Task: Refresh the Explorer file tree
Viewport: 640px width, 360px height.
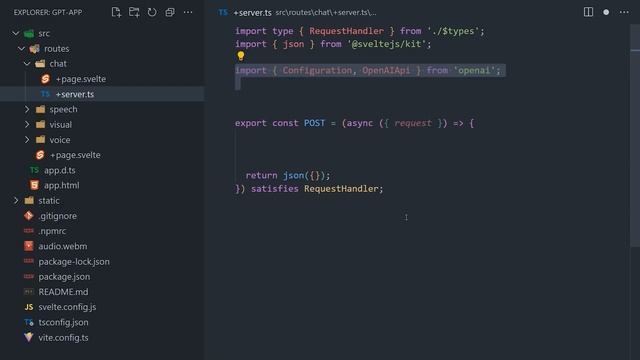Action: pyautogui.click(x=152, y=12)
